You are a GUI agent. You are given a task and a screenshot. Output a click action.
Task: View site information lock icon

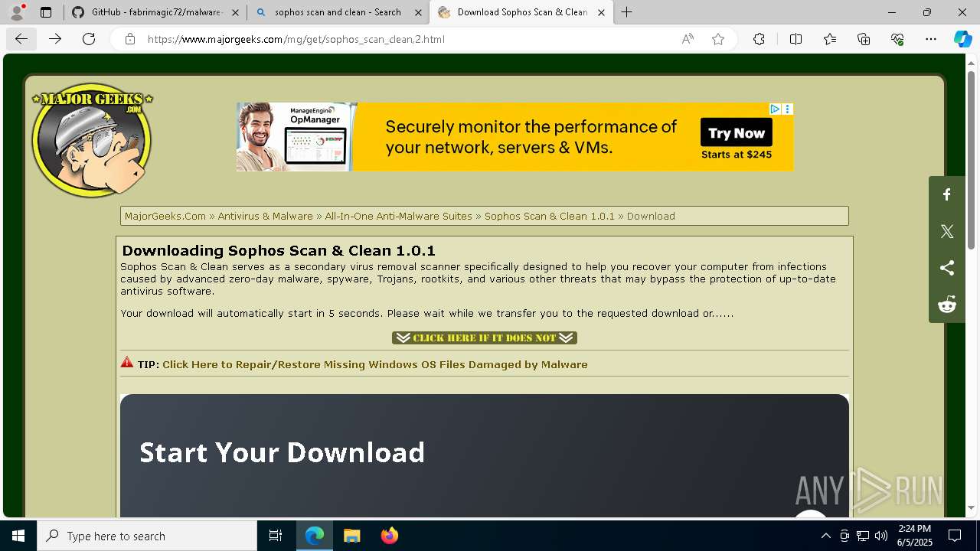(x=130, y=39)
